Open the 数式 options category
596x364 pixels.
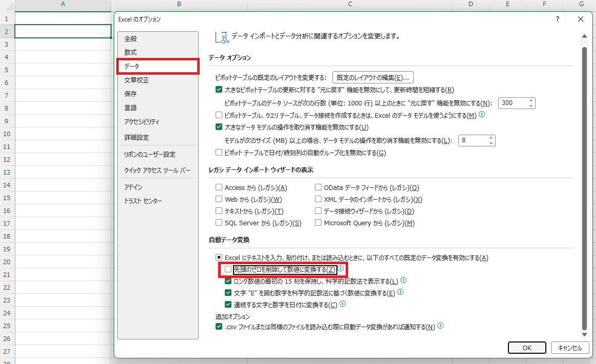tap(158, 52)
